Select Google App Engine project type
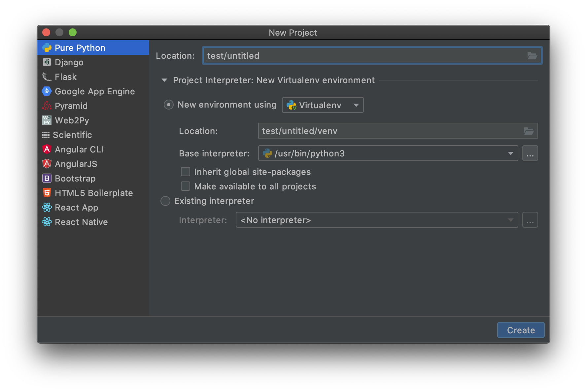 (x=93, y=91)
